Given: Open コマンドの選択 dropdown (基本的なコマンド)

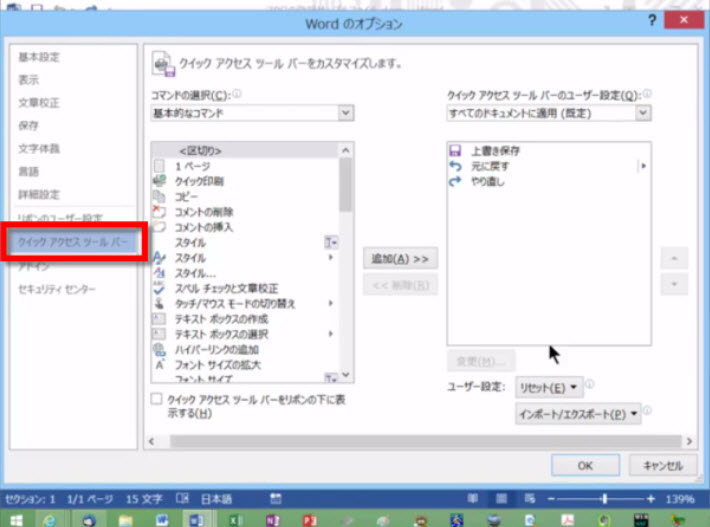Looking at the screenshot, I should tap(251, 114).
